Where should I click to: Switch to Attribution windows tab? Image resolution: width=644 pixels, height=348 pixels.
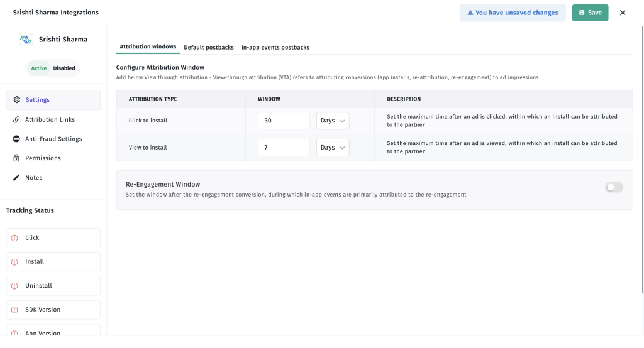(148, 46)
